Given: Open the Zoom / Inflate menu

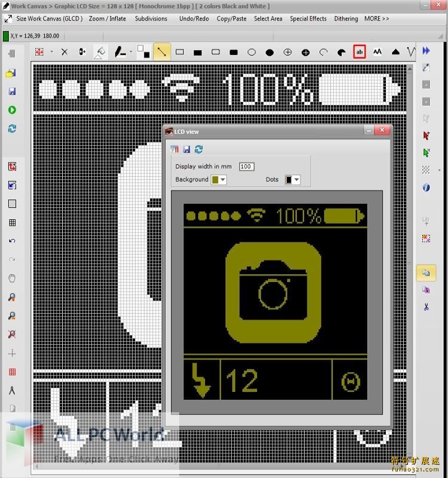Looking at the screenshot, I should [108, 19].
